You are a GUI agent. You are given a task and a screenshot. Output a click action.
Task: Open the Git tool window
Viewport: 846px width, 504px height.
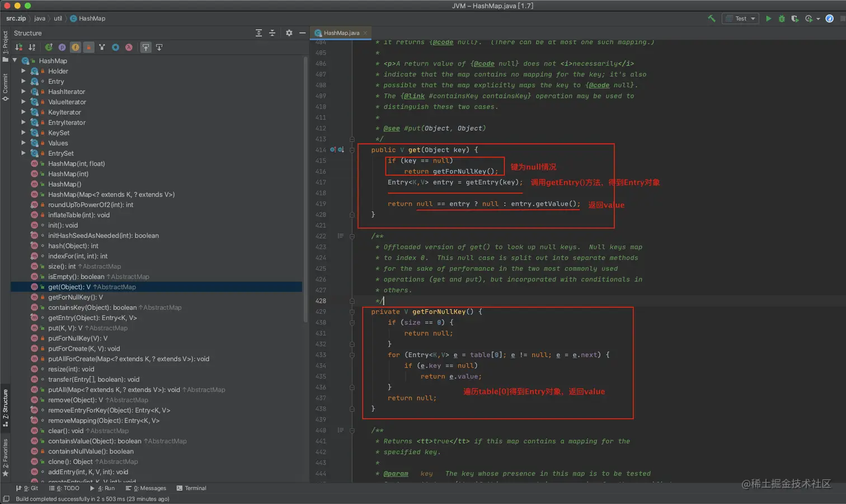coord(27,488)
